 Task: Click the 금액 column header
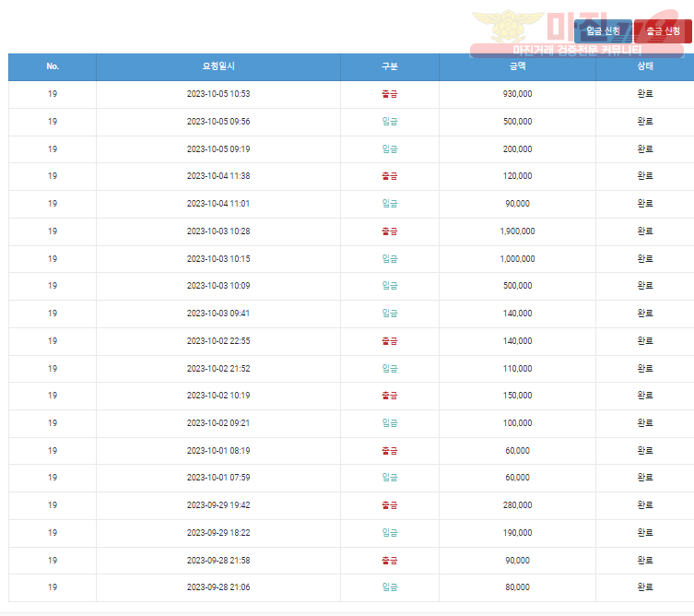[x=517, y=66]
